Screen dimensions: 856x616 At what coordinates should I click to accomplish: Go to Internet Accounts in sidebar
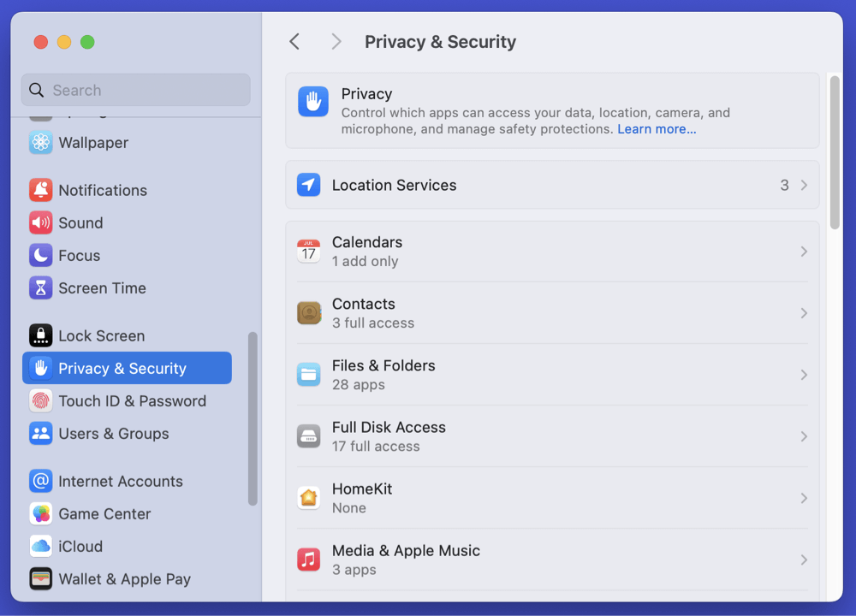click(x=120, y=481)
